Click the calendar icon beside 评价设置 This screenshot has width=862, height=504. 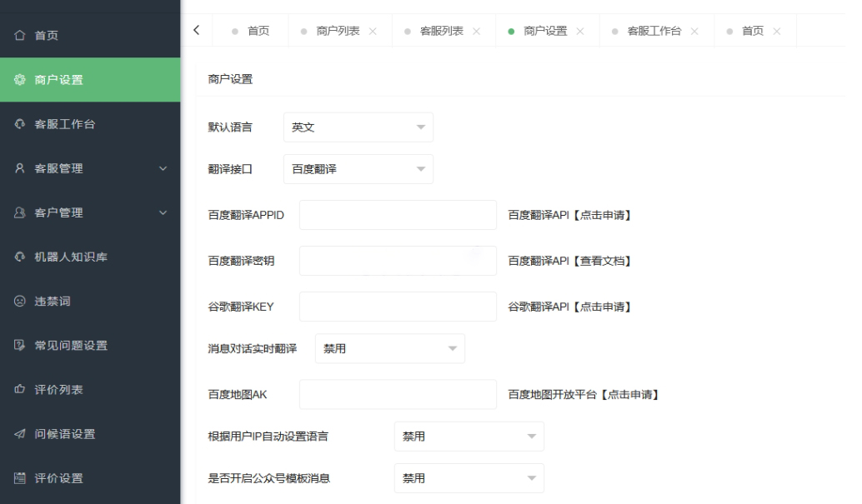(20, 478)
